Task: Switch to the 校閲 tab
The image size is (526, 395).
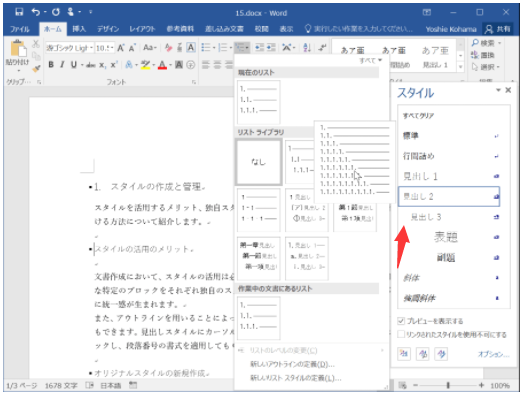Action: (x=261, y=29)
